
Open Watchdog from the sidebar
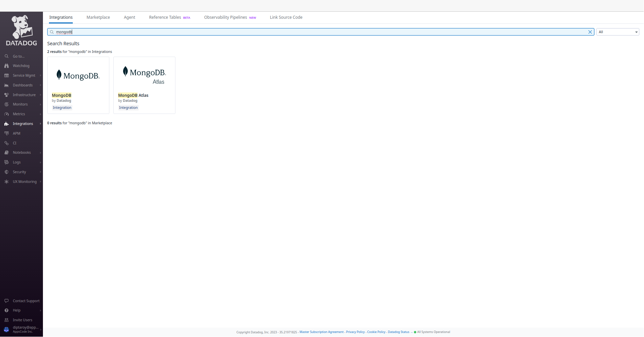21,66
